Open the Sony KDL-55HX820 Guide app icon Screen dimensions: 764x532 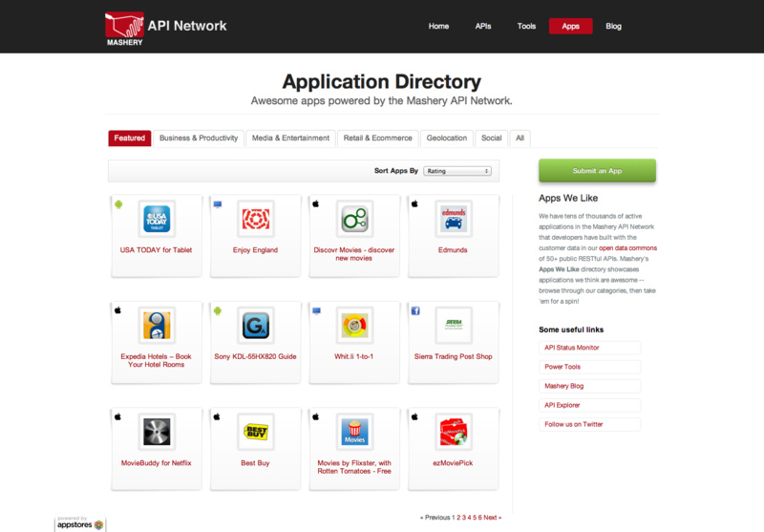click(x=255, y=326)
